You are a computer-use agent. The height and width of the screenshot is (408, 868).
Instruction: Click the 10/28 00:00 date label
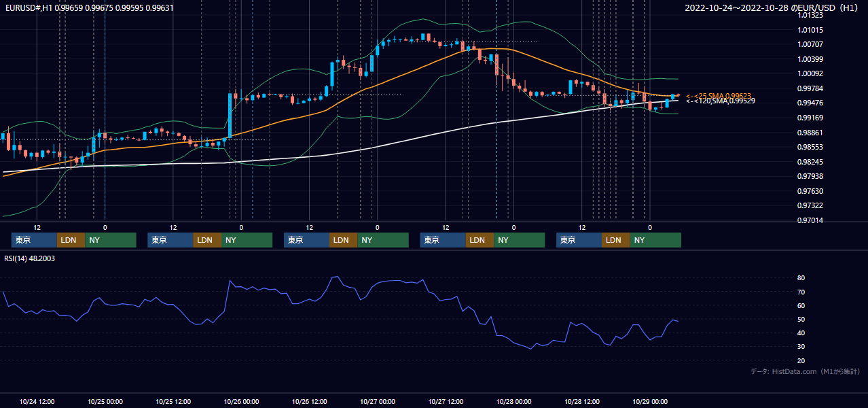coord(513,402)
